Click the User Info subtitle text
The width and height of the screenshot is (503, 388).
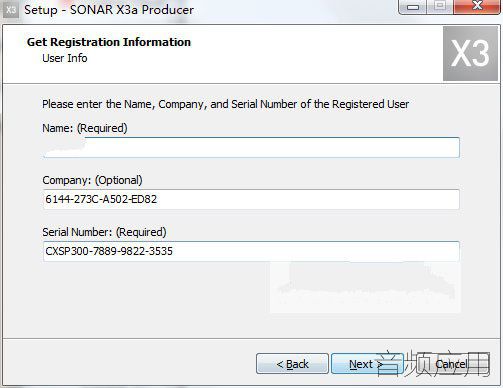coord(65,58)
